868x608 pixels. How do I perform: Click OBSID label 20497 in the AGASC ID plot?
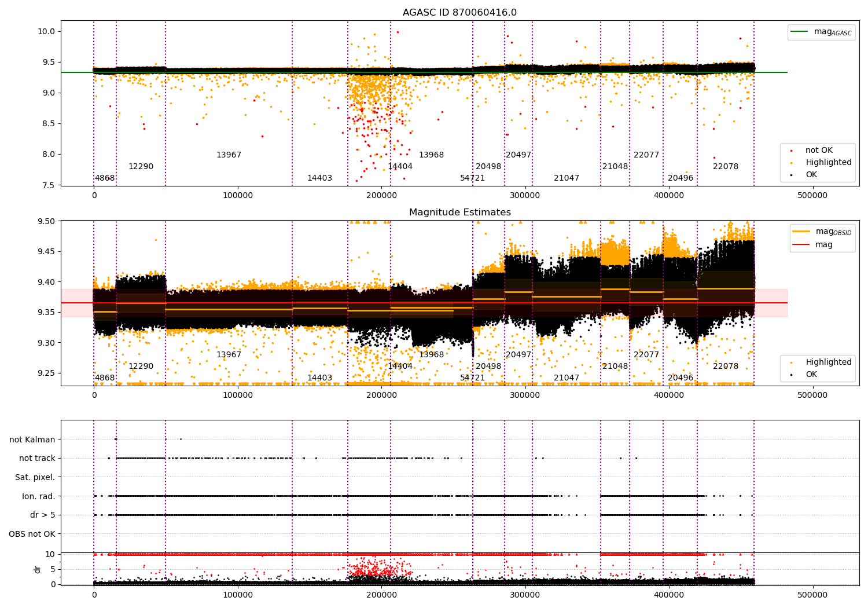point(518,155)
